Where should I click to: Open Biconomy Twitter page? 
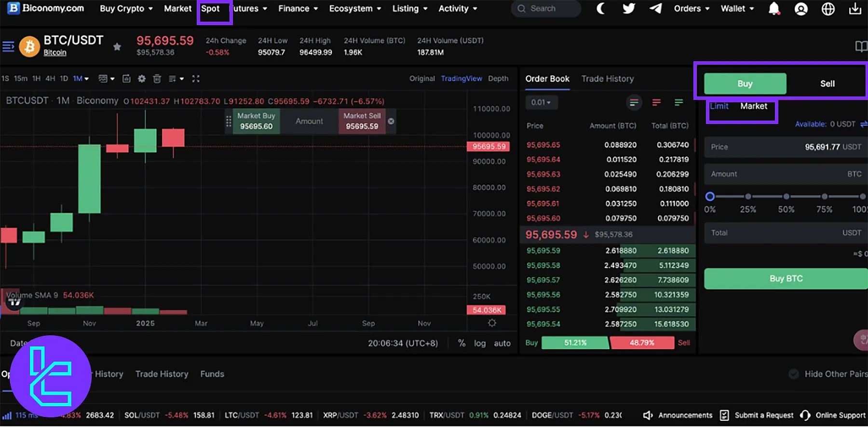point(628,8)
